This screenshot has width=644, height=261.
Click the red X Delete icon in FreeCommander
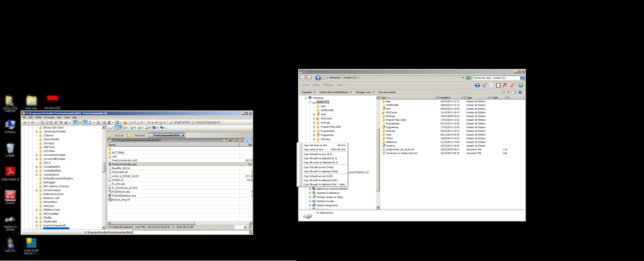(61, 122)
